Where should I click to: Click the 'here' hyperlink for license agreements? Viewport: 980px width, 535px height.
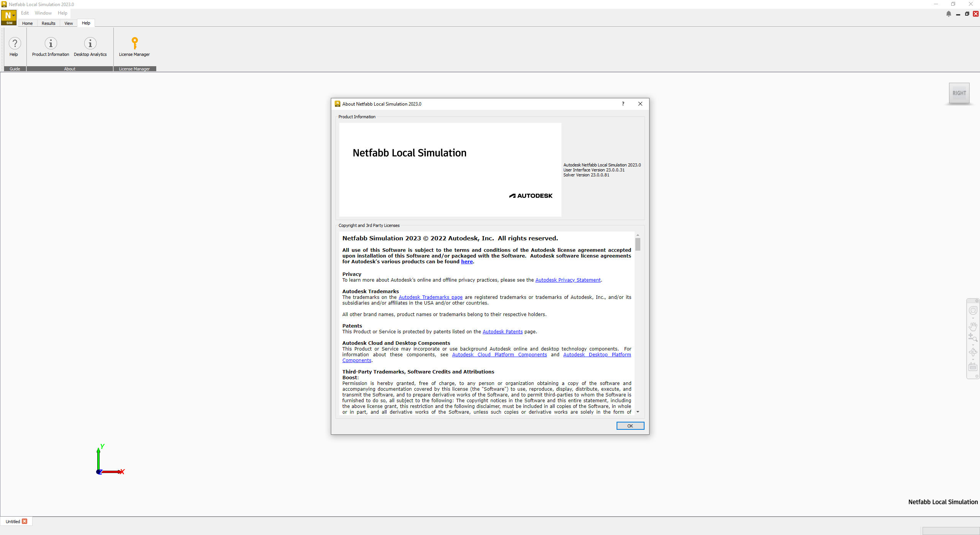point(466,262)
